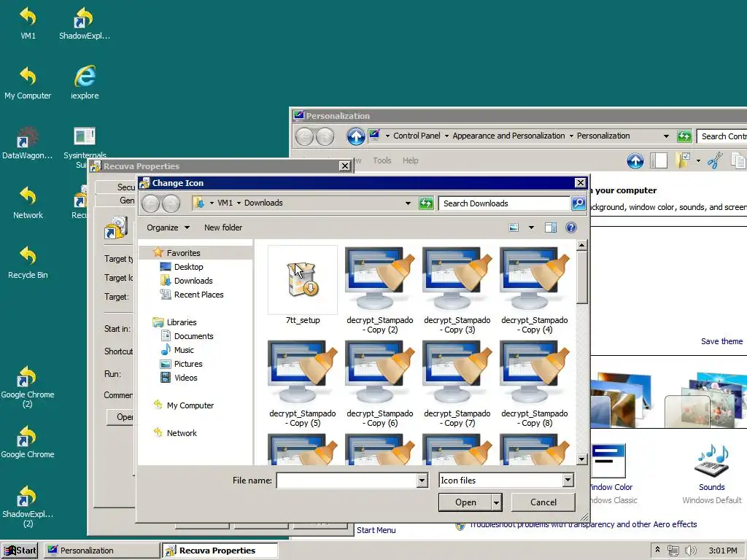The image size is (747, 560).
Task: Expand Personalization address bar history dropdown
Action: [666, 136]
